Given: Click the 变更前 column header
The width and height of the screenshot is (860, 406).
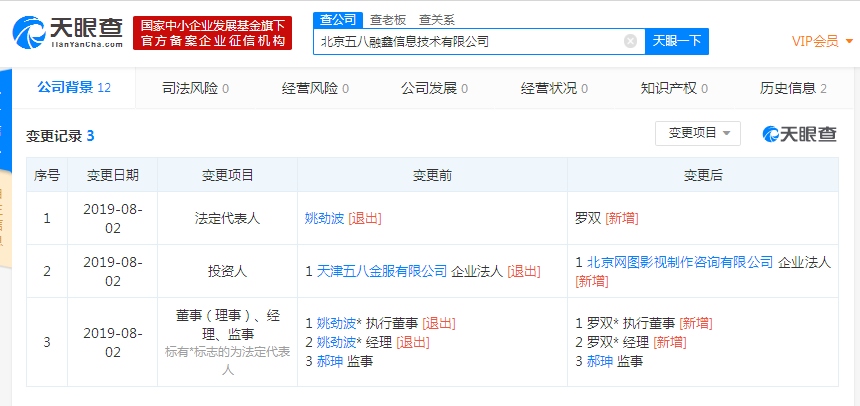Looking at the screenshot, I should pyautogui.click(x=432, y=175).
